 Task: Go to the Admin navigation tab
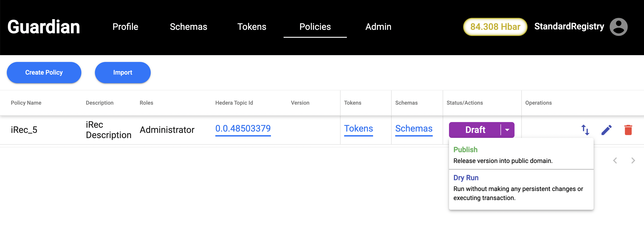[378, 27]
